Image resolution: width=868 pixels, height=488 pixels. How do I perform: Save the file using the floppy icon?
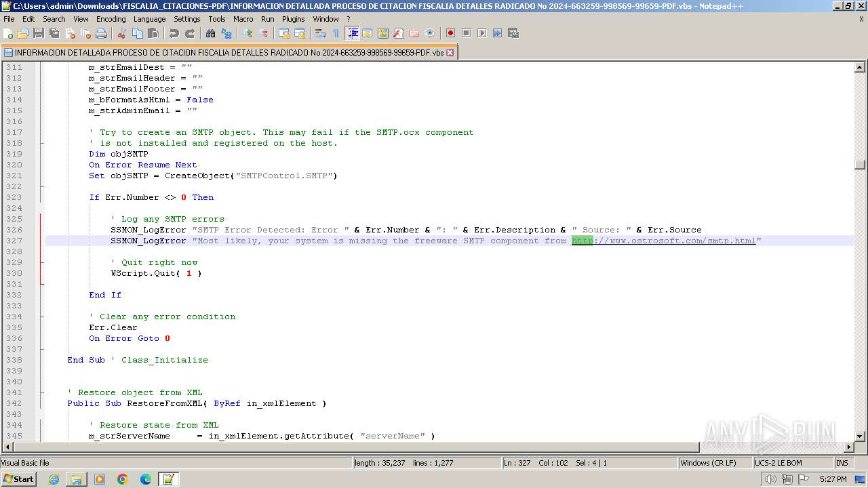tap(39, 33)
